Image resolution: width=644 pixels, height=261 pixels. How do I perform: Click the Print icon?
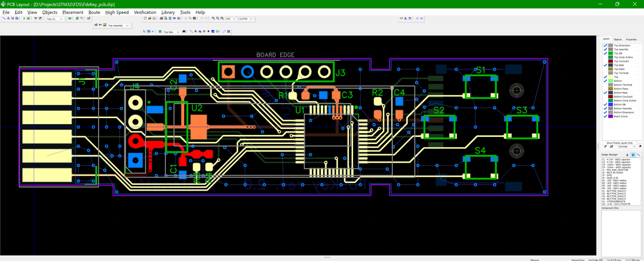tap(161, 18)
